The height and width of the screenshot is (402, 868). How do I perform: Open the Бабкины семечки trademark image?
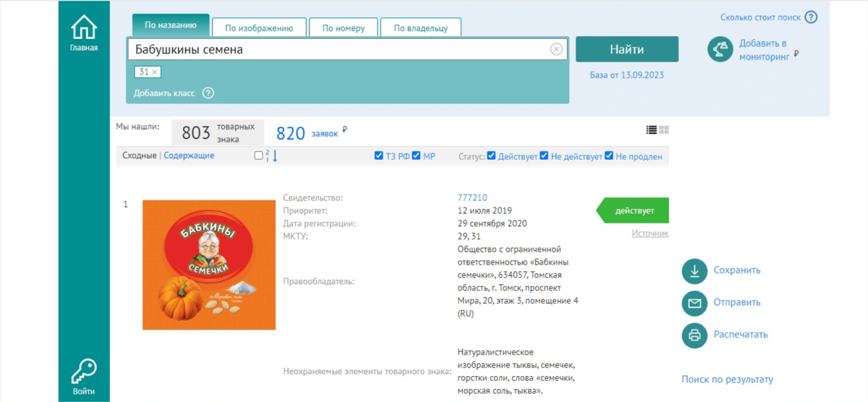tap(209, 265)
